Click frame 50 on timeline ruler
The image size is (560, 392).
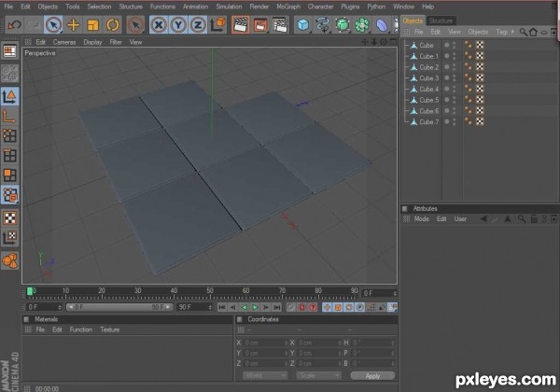pos(210,292)
